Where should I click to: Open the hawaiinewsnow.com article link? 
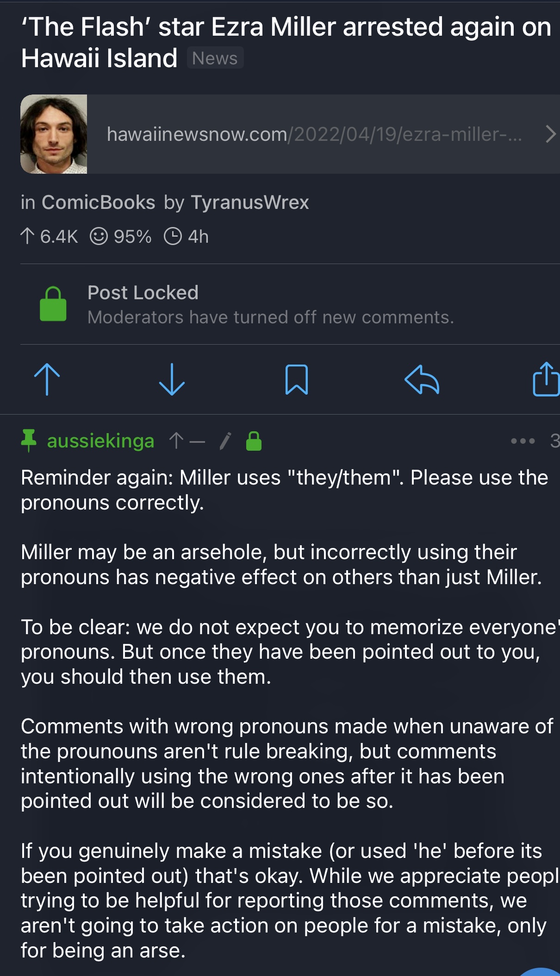314,134
